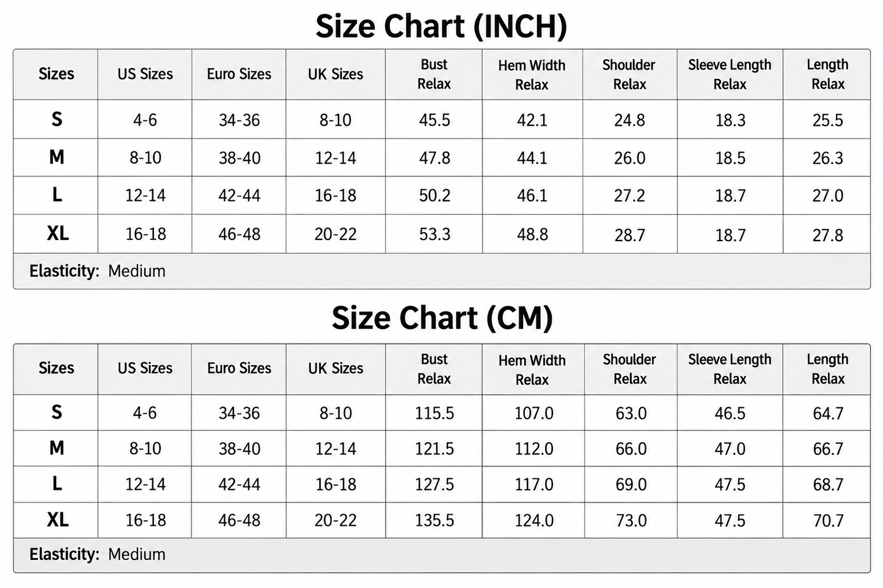Click length value 64.7 for size S
883x588 pixels.
(828, 413)
